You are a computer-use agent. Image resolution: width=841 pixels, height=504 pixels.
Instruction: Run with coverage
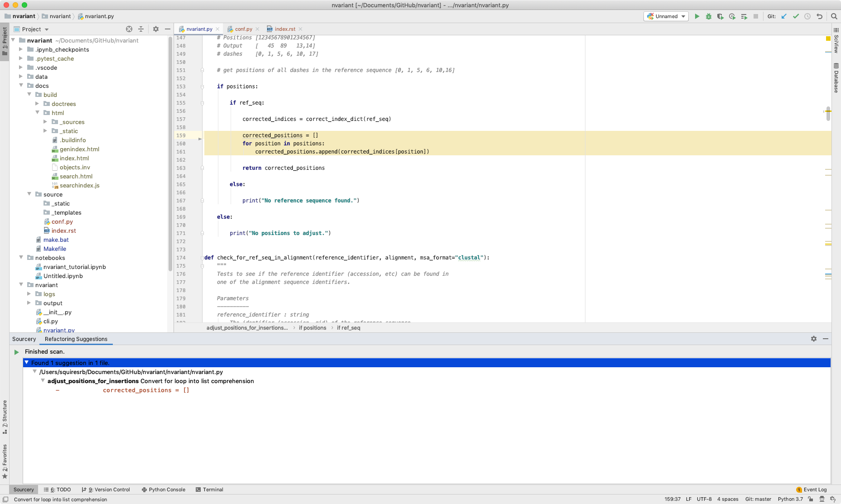(720, 16)
